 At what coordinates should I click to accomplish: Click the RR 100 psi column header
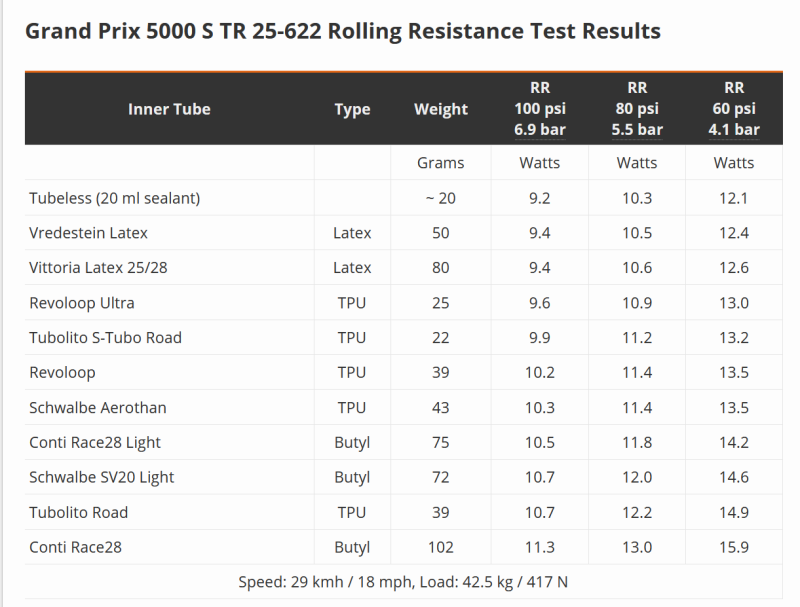click(540, 109)
